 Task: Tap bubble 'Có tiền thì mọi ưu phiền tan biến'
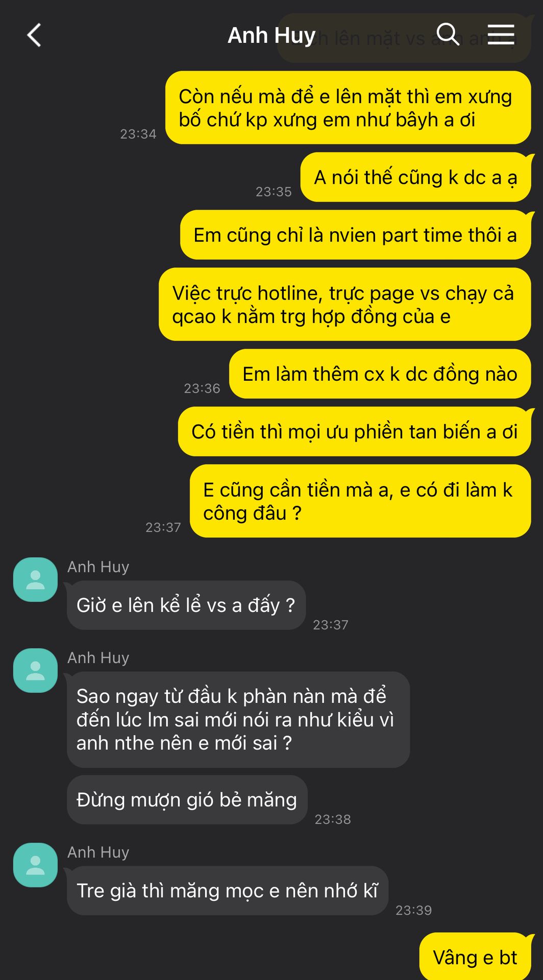point(355,431)
